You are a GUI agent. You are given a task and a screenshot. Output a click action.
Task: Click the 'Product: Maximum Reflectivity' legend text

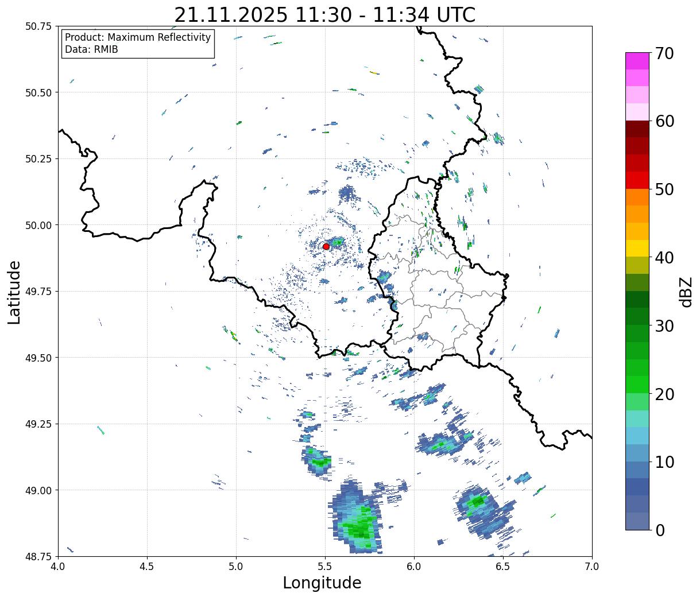[x=138, y=37]
